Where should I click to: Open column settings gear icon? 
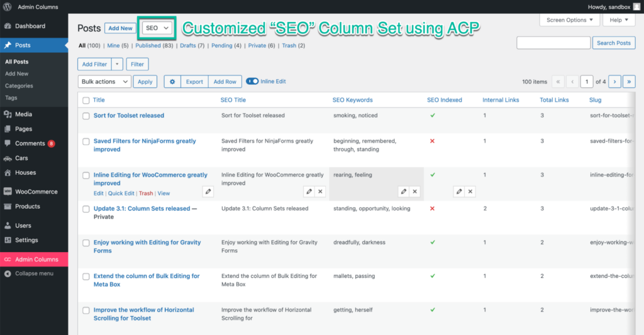tap(172, 82)
